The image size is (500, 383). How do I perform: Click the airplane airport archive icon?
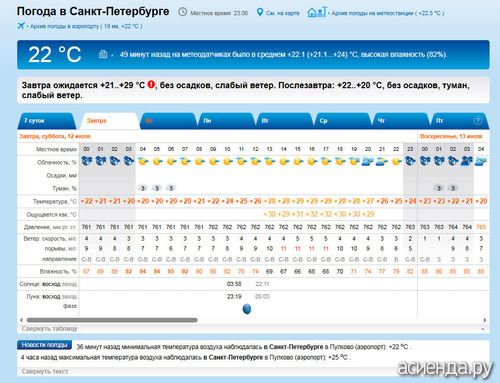click(x=21, y=26)
